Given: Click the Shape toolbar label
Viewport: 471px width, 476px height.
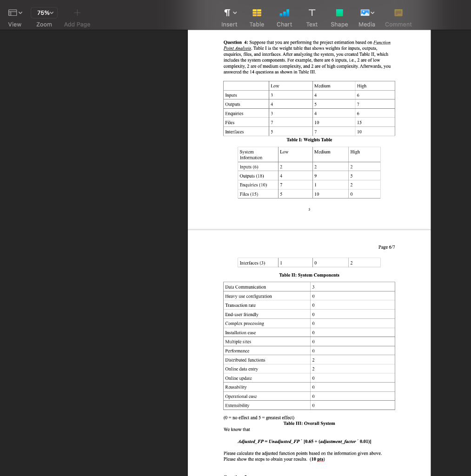Looking at the screenshot, I should [339, 24].
